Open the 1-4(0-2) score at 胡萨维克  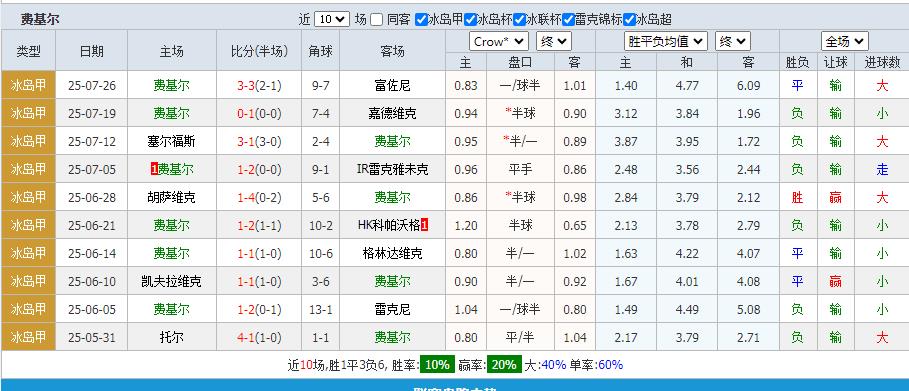(259, 198)
